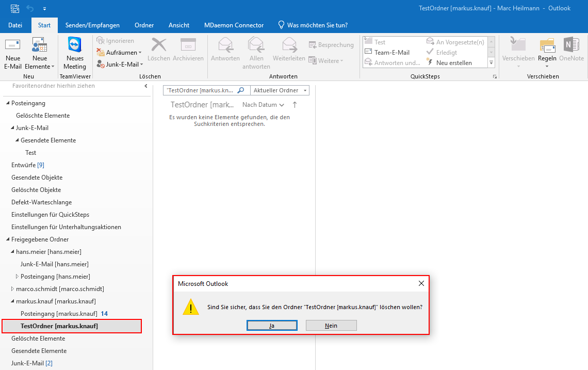Open TeamViewer Neues Meeting
The image size is (588, 370).
pyautogui.click(x=75, y=45)
